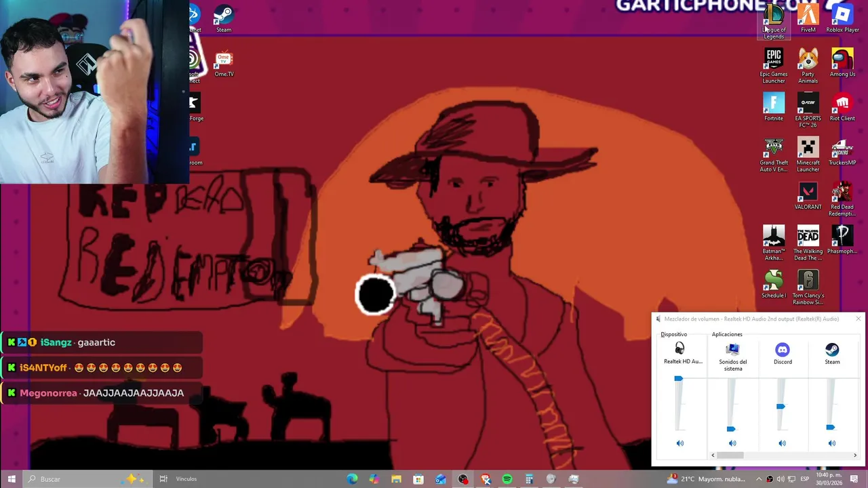Open Batman Arkham desktop shortcut
868x488 pixels.
click(x=773, y=243)
